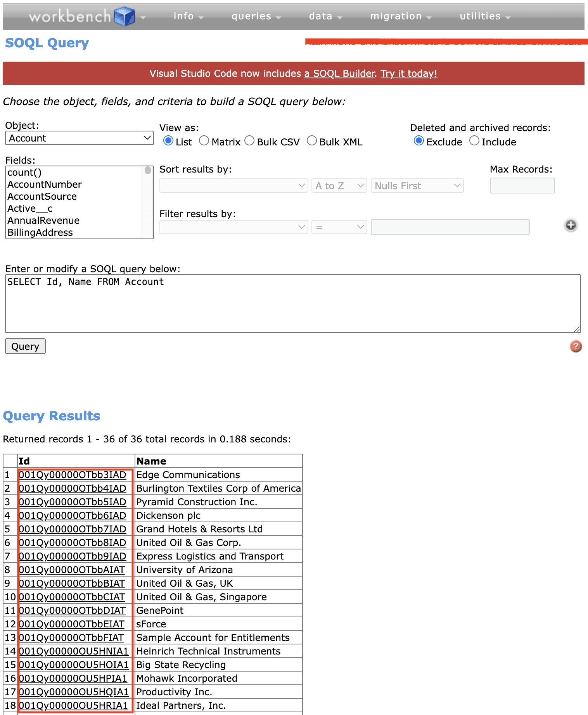Viewport: 588px width, 715px height.
Task: Open Id link for GenePoint
Action: point(73,610)
